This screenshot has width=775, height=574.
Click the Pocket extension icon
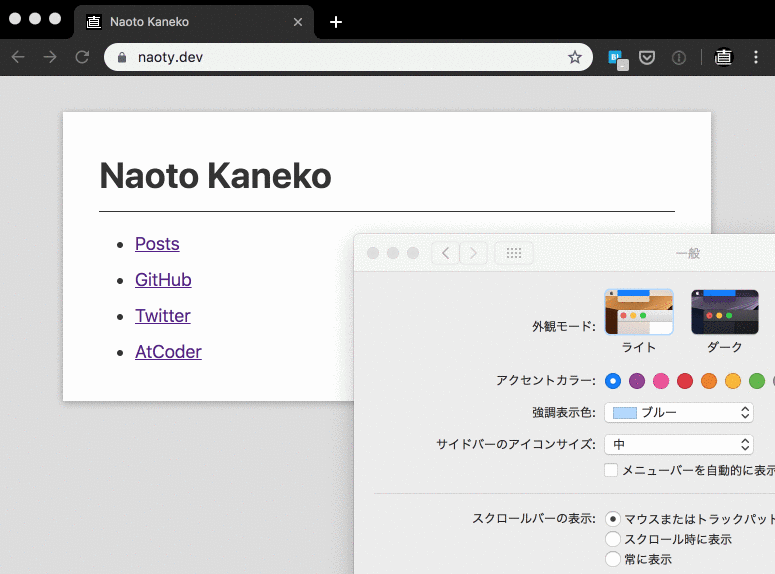647,58
